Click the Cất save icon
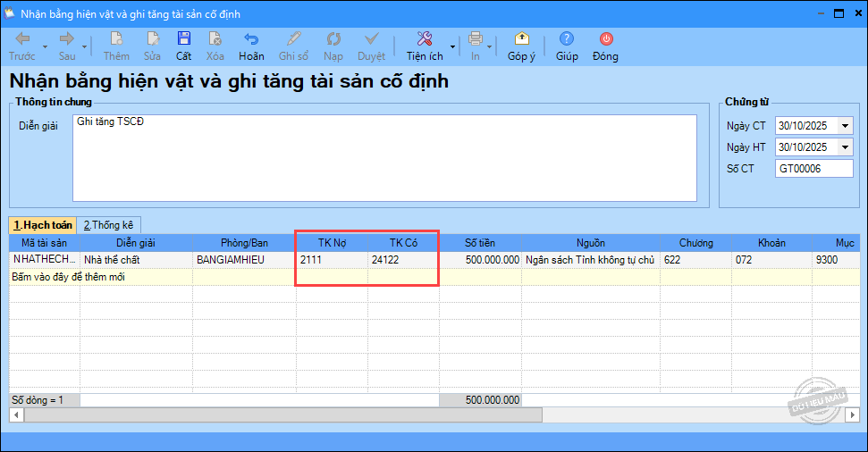 (x=183, y=39)
